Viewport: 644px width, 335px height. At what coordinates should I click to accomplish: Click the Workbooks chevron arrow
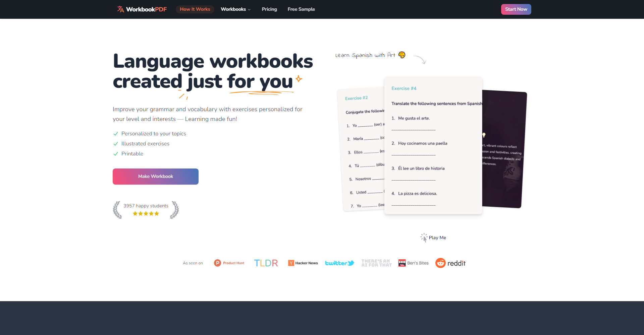(249, 9)
